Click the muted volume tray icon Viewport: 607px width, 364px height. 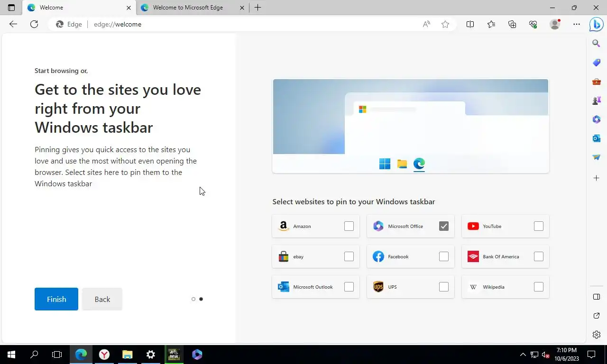[545, 354]
